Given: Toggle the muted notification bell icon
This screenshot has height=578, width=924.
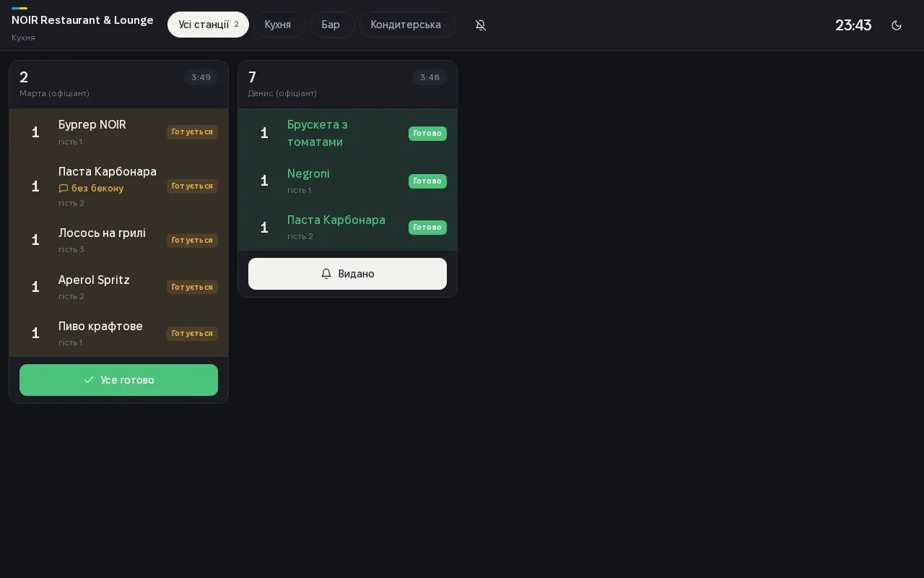Looking at the screenshot, I should pyautogui.click(x=481, y=25).
